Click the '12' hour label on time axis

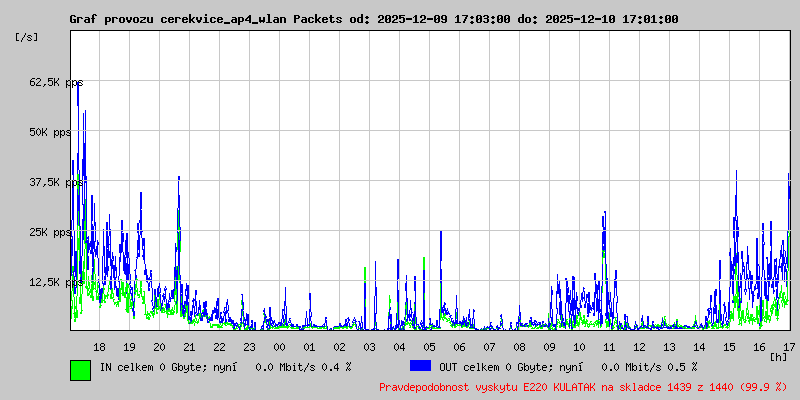pos(639,347)
